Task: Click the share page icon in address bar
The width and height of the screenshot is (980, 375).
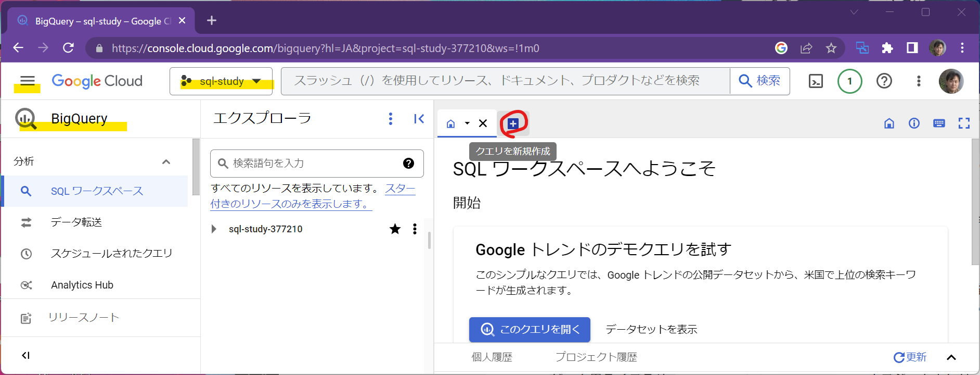Action: [806, 48]
